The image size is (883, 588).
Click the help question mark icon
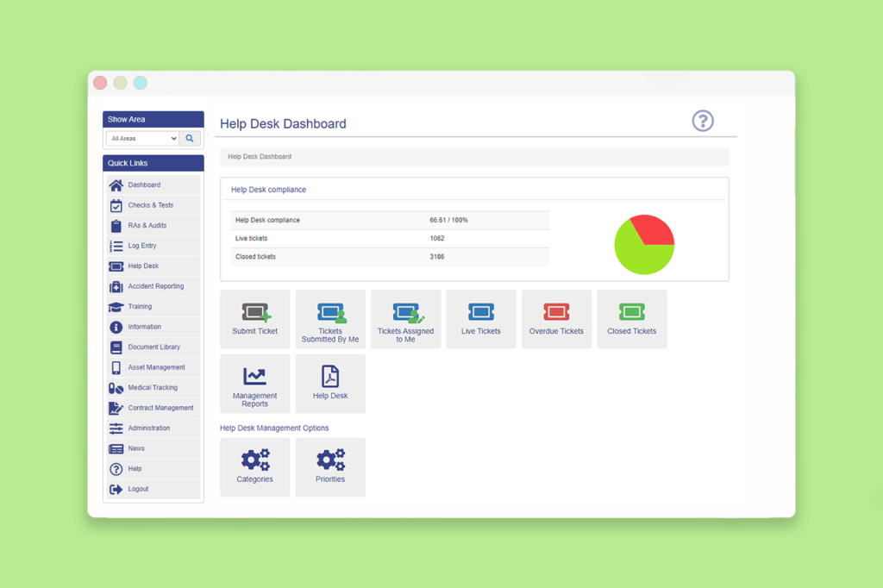tap(703, 121)
